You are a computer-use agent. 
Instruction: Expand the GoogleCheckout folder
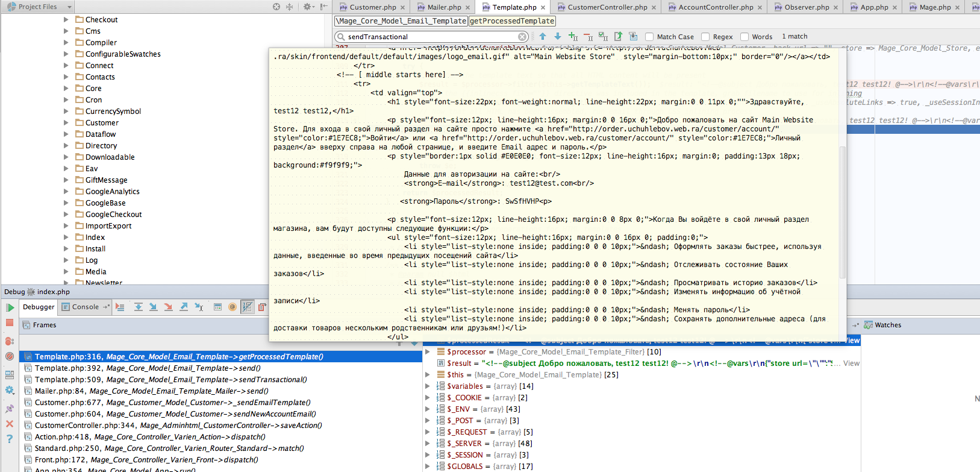[66, 215]
